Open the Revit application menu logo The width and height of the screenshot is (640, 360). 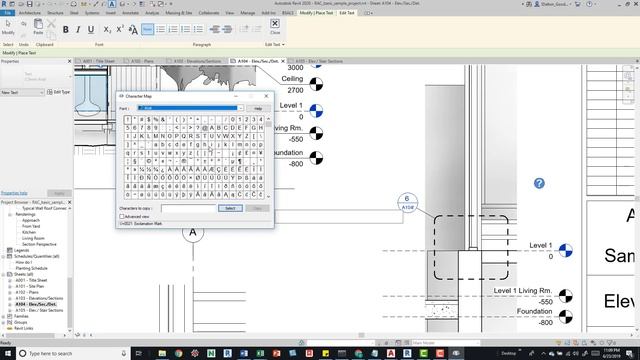click(4, 4)
